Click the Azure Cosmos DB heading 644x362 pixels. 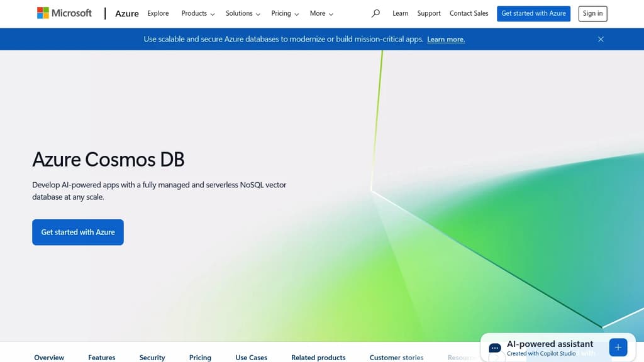108,159
